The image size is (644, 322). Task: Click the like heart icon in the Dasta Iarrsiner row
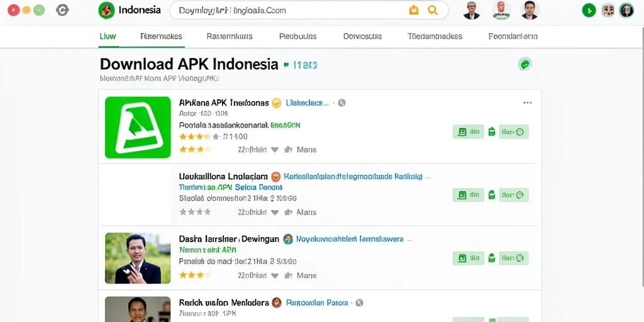[x=275, y=275]
